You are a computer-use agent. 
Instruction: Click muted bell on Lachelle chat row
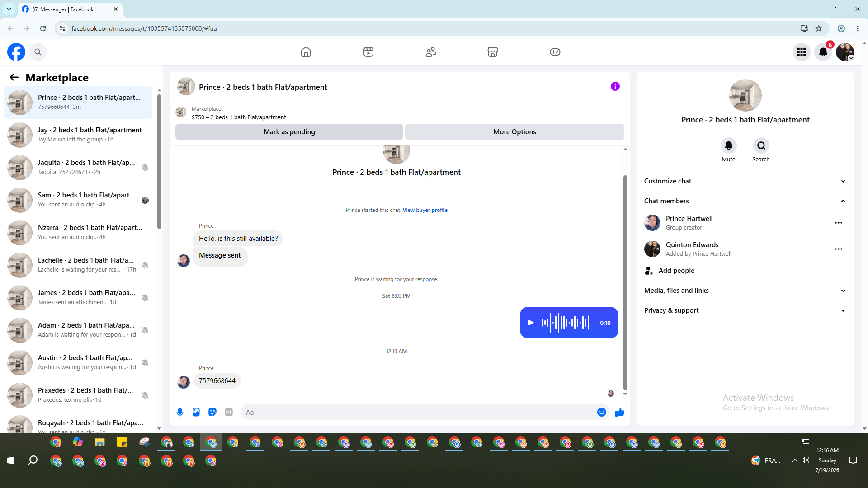pyautogui.click(x=145, y=265)
